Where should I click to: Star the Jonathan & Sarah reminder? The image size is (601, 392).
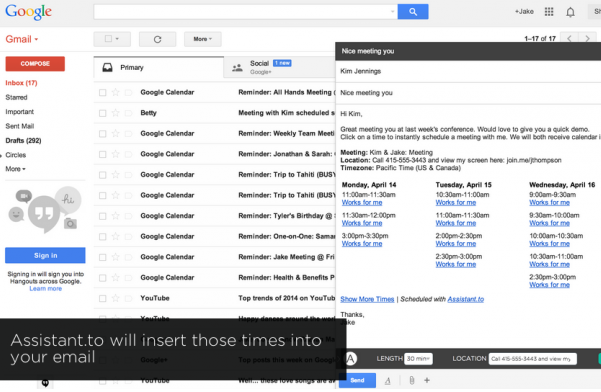[115, 154]
